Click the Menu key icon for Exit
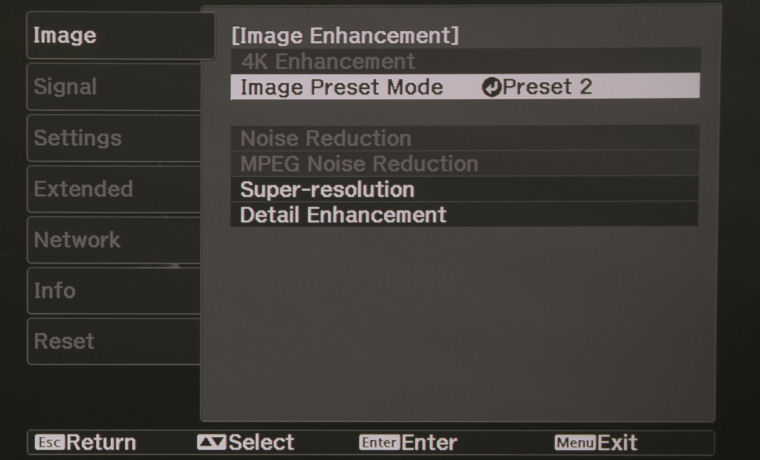Viewport: 760px width, 460px height. pyautogui.click(x=576, y=442)
